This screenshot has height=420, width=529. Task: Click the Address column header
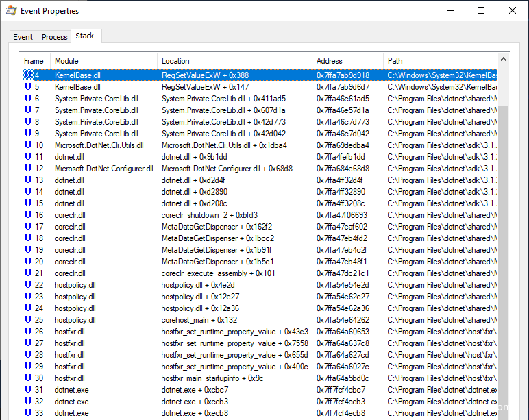347,61
